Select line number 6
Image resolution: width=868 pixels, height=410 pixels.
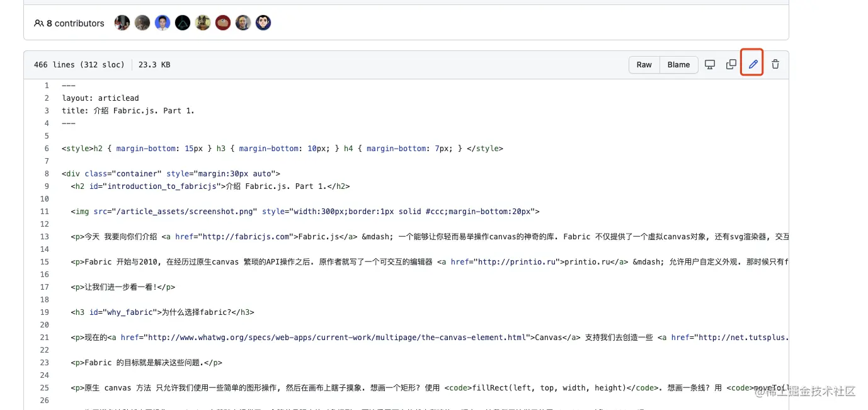[47, 149]
